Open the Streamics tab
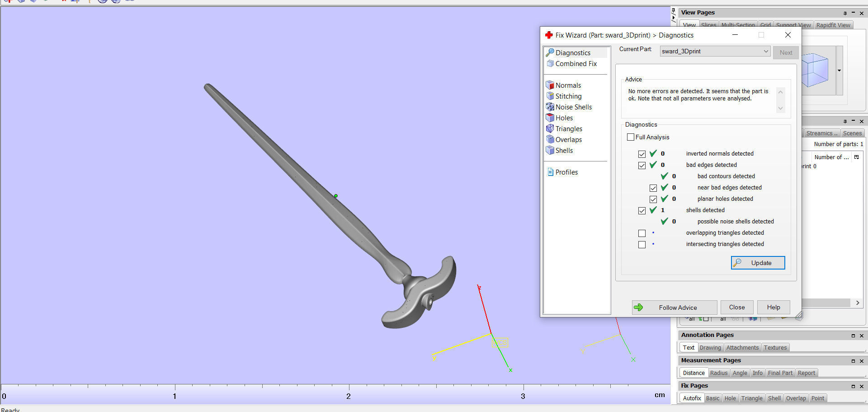This screenshot has height=412, width=868. (x=822, y=133)
